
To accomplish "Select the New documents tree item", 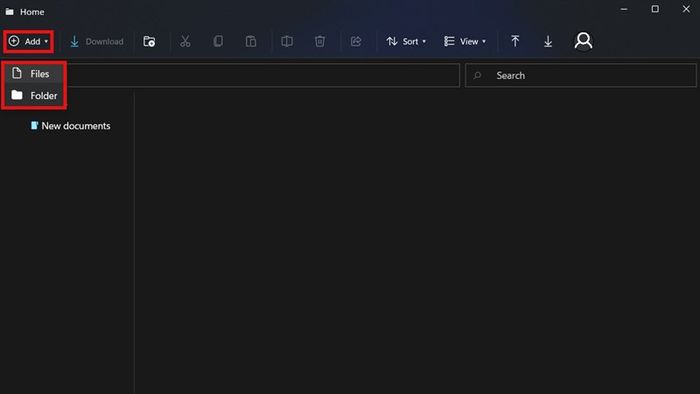I will [x=70, y=126].
